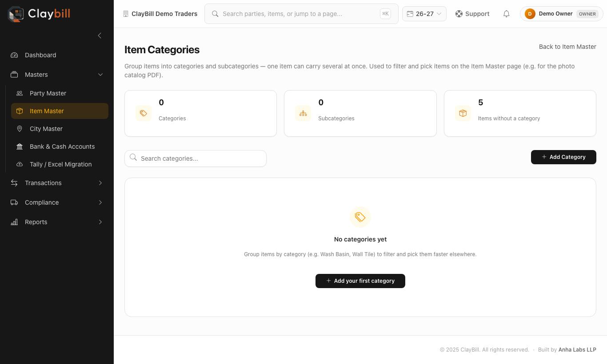The image size is (607, 364).
Task: Open the Demo Owner account menu
Action: [x=562, y=14]
